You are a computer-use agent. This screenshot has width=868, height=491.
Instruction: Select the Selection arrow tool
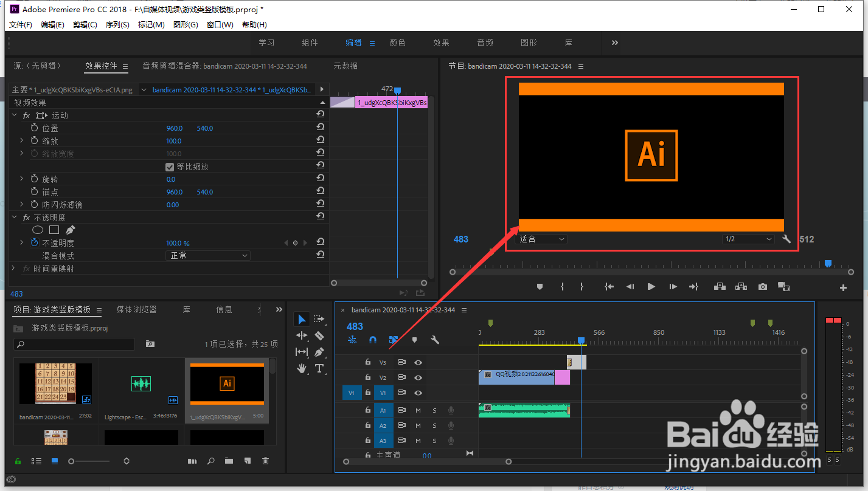tap(302, 320)
